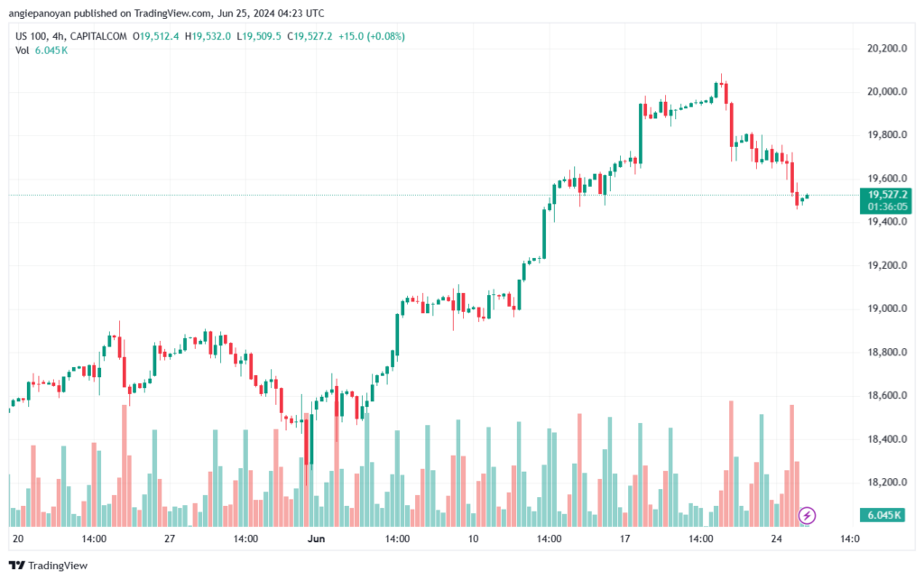Click the 20,200.0 price axis label
This screenshot has width=924, height=580.
point(887,48)
